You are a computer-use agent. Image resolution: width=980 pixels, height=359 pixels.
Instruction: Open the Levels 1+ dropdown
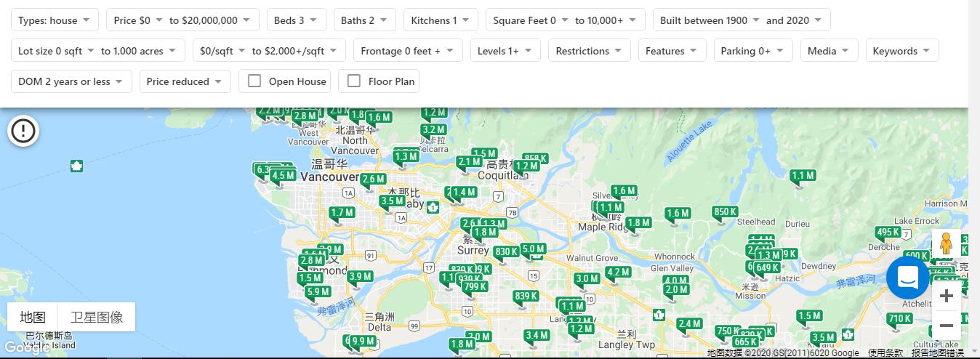(x=505, y=51)
